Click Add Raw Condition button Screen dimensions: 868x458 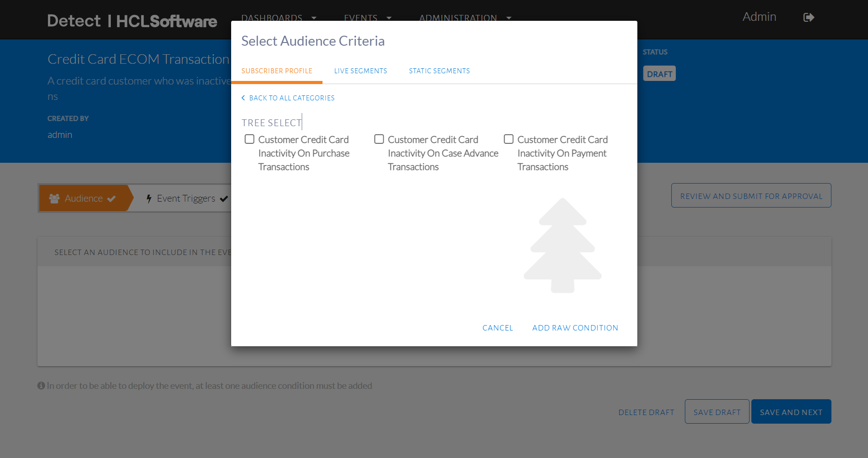click(575, 328)
